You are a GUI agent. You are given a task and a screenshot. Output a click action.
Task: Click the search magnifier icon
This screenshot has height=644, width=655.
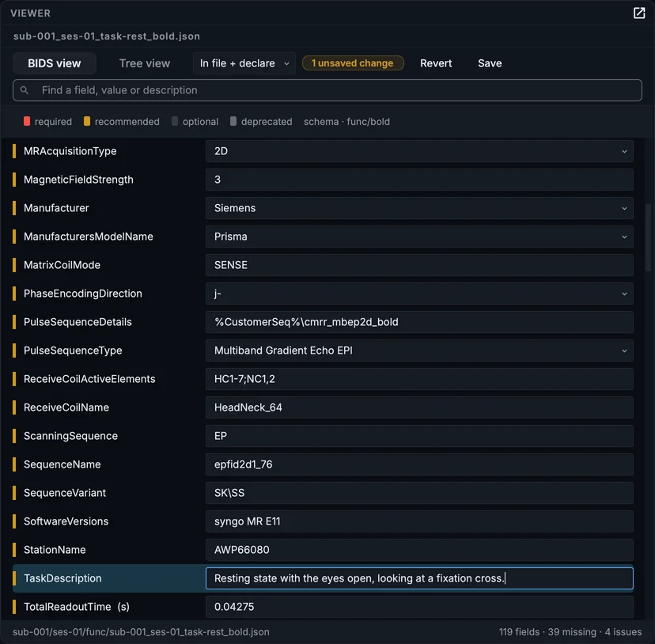[x=25, y=90]
